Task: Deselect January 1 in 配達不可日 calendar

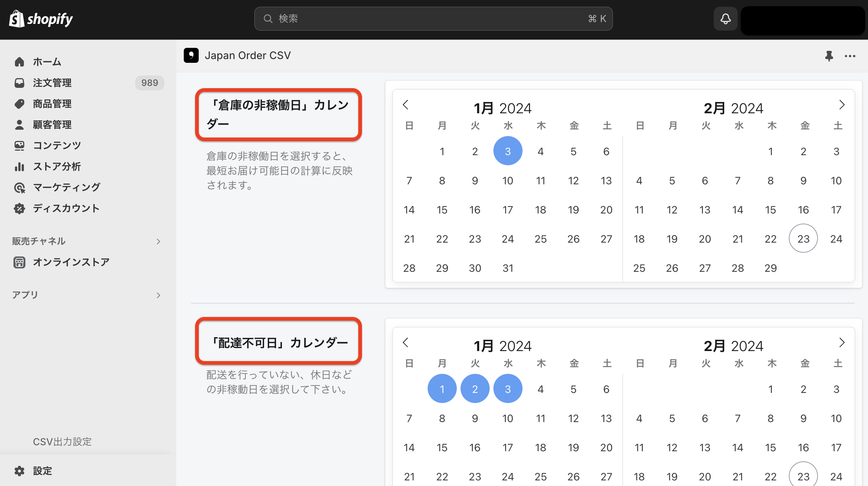Action: coord(442,389)
